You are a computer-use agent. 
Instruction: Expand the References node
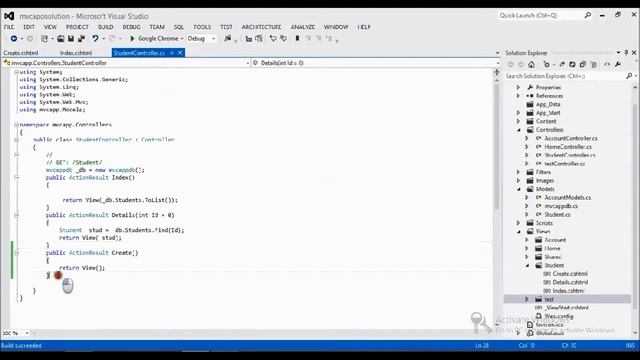518,96
